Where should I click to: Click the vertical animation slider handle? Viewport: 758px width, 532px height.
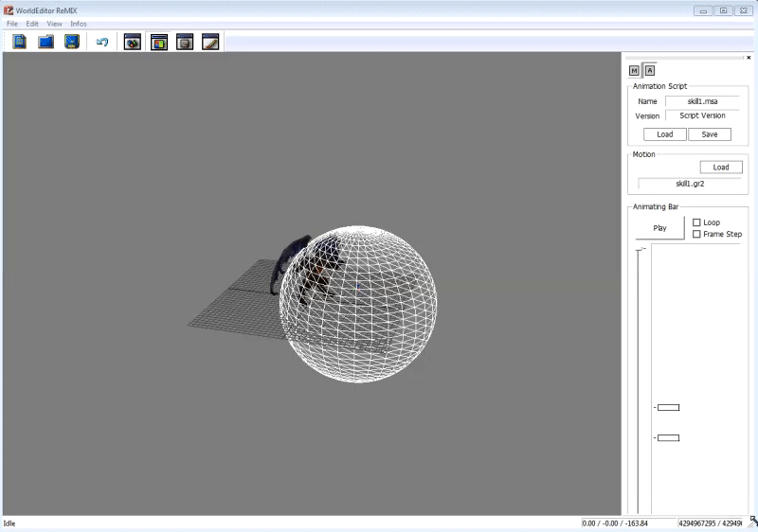[641, 249]
